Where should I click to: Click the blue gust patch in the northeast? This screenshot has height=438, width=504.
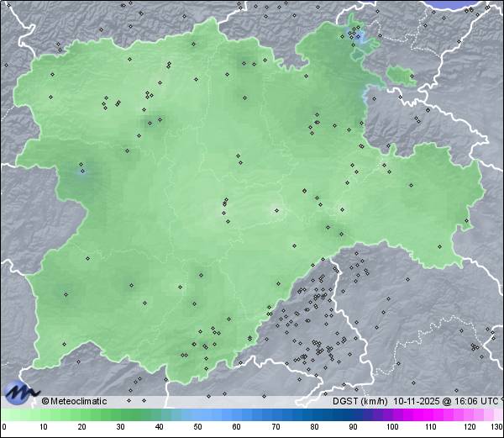click(x=360, y=38)
